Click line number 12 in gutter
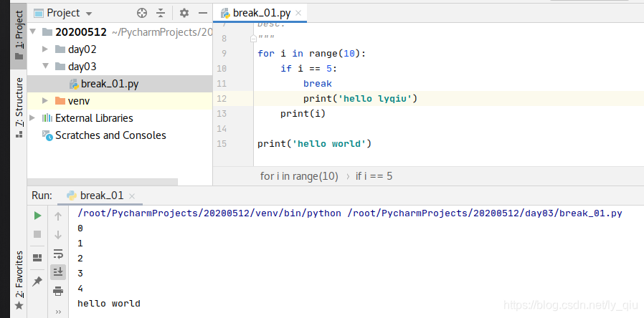The image size is (644, 318). point(222,98)
